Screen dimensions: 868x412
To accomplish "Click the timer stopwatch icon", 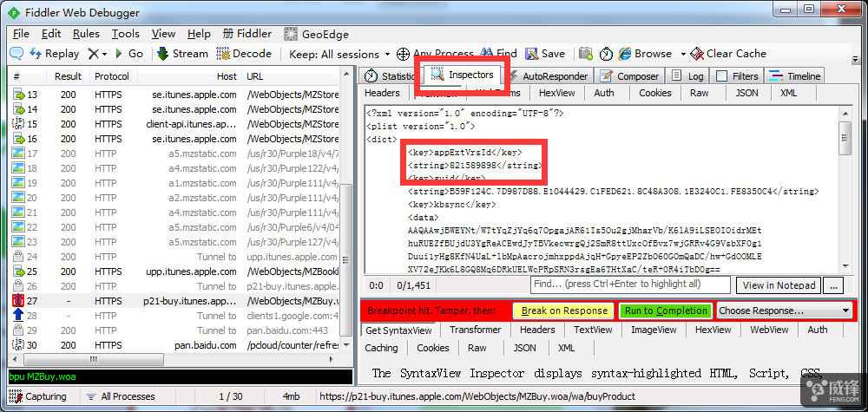I will click(x=607, y=54).
